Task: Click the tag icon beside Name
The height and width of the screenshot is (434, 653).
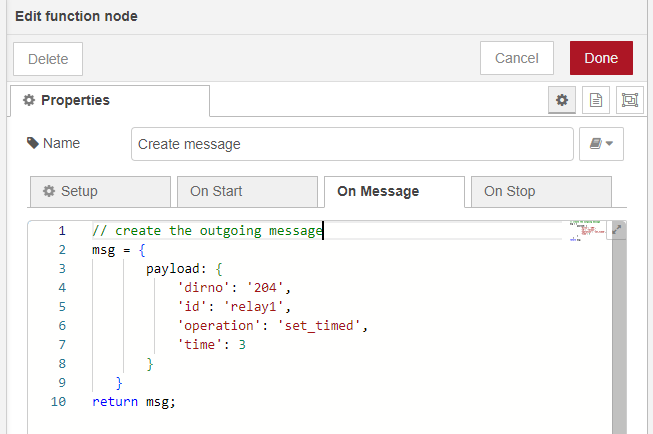Action: [x=33, y=143]
